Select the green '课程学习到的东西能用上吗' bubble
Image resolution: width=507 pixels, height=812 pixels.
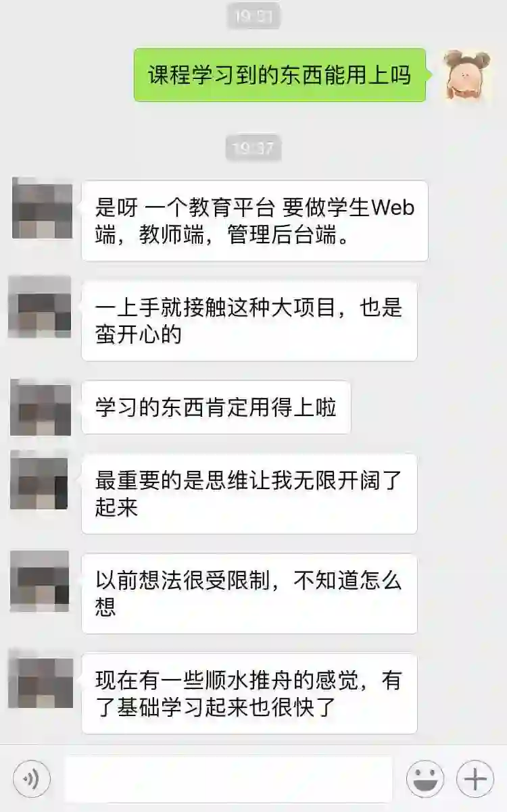tap(280, 75)
